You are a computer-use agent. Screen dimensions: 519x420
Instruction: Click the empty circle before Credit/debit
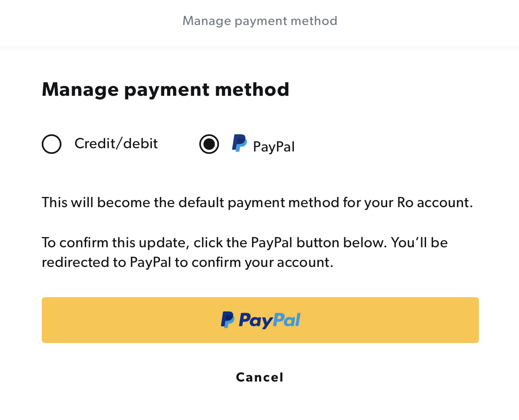52,144
